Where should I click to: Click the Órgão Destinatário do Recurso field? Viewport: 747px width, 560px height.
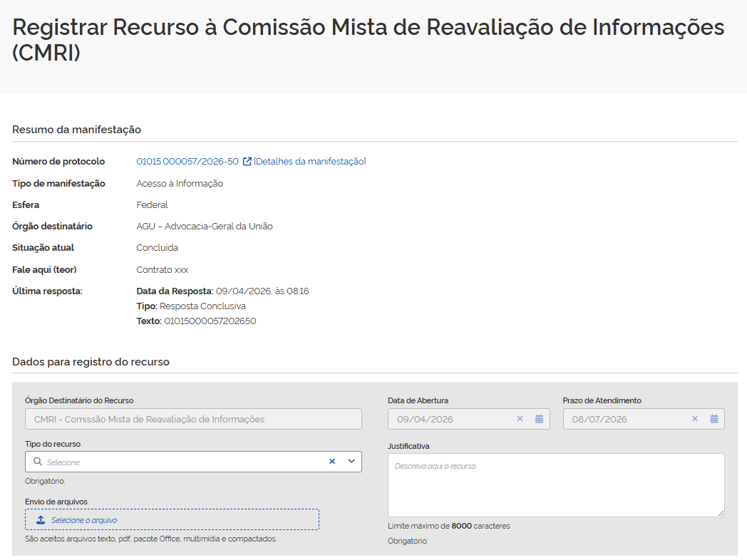pyautogui.click(x=193, y=419)
